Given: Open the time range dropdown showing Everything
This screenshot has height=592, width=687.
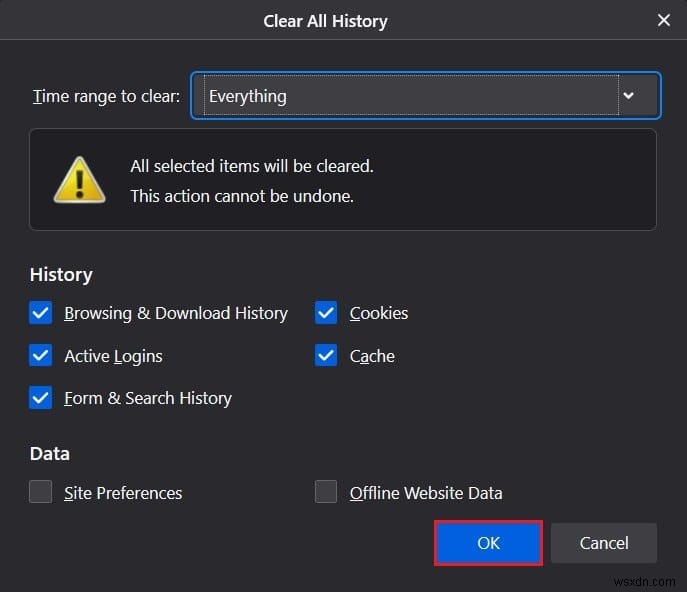Looking at the screenshot, I should [410, 96].
